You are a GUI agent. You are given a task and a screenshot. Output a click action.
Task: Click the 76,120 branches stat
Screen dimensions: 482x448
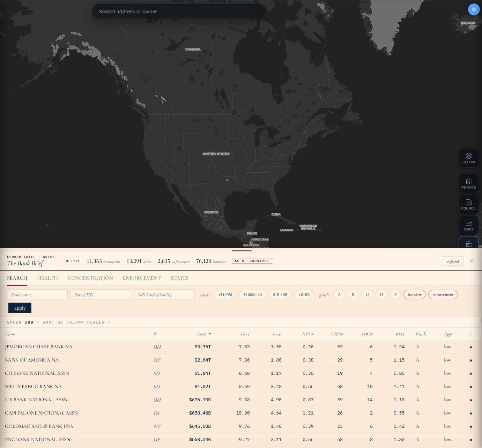[211, 261]
